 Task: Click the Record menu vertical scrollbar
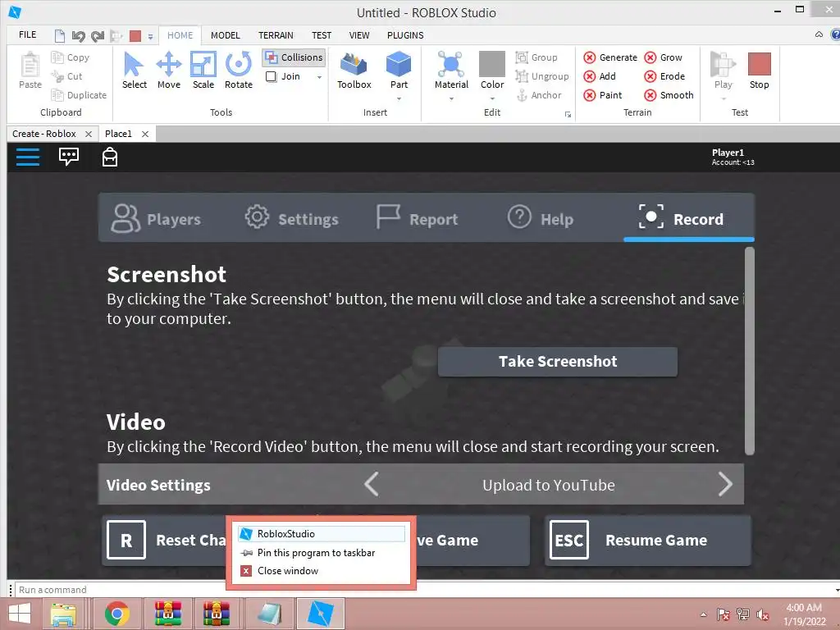coord(750,351)
